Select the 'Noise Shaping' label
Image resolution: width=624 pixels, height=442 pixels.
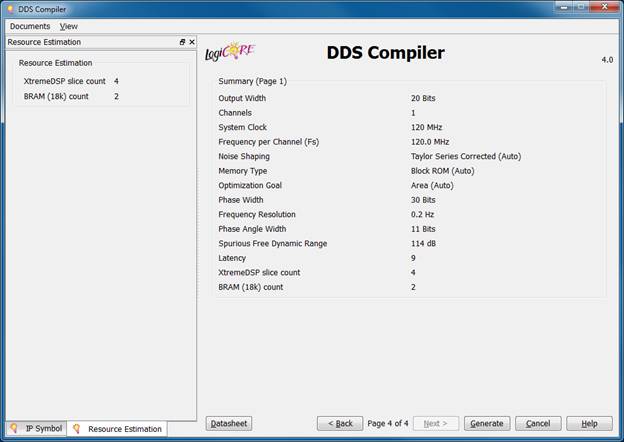tap(244, 156)
